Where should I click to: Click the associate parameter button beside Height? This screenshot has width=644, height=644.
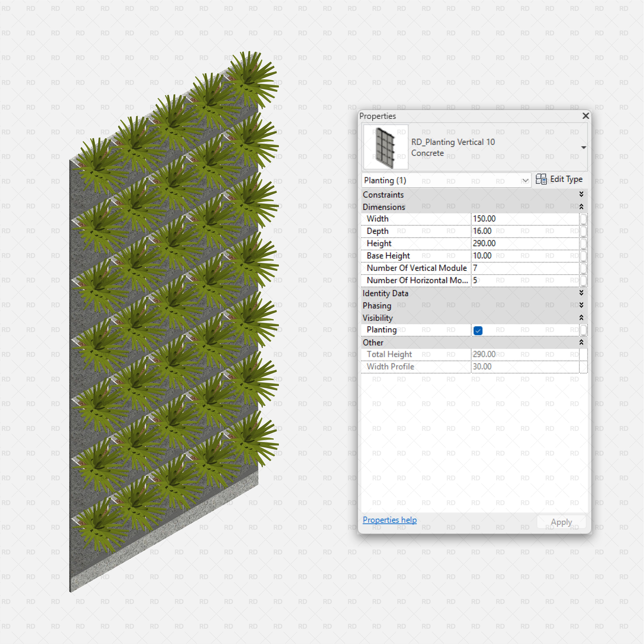point(584,243)
